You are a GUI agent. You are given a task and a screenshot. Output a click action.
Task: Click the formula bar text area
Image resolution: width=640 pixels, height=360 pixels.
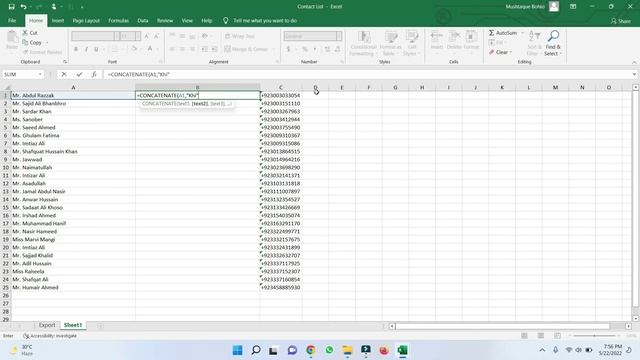point(367,74)
